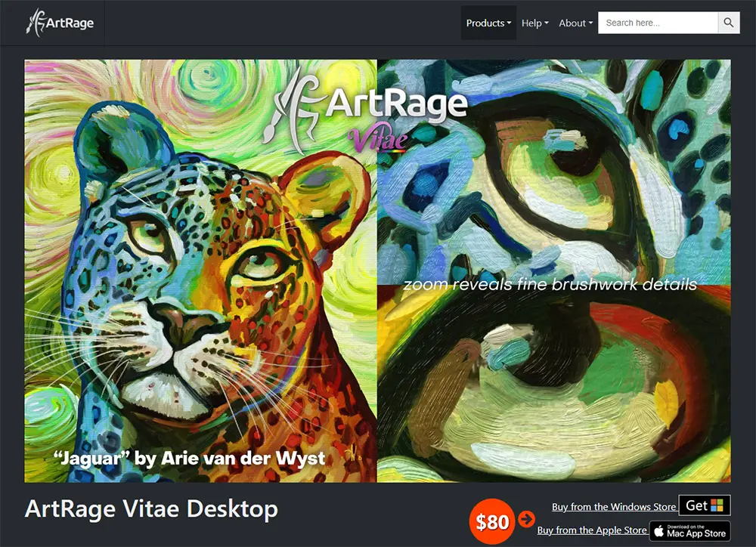Click the red $80 price badge

pyautogui.click(x=492, y=521)
